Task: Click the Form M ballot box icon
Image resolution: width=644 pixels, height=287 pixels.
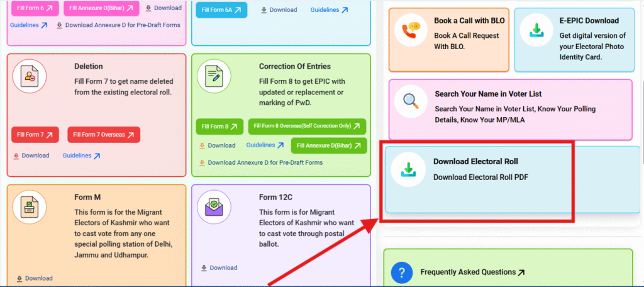Action: (30, 206)
